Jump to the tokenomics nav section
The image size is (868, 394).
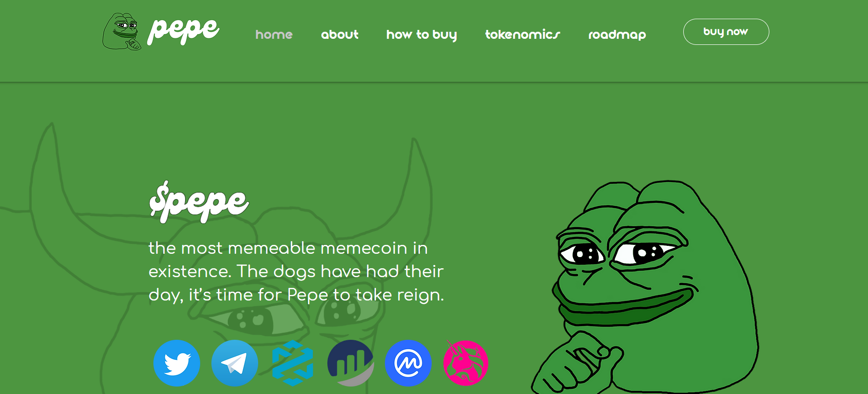(522, 35)
